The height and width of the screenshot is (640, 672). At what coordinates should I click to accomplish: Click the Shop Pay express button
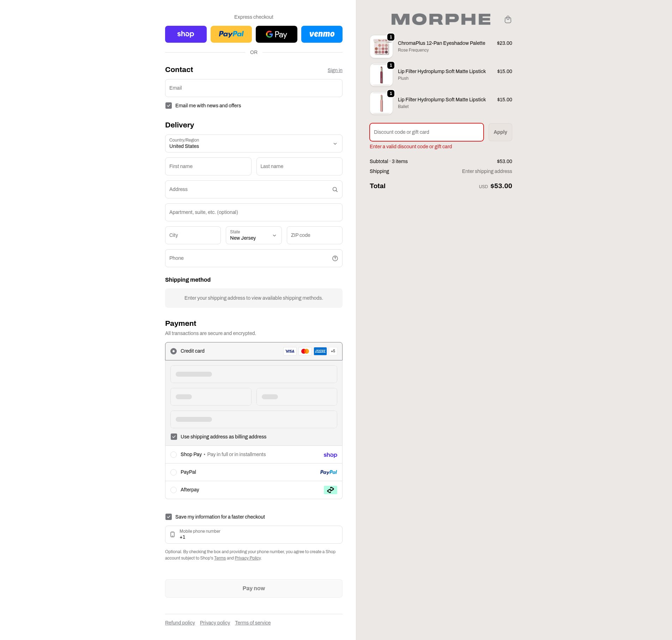tap(186, 34)
